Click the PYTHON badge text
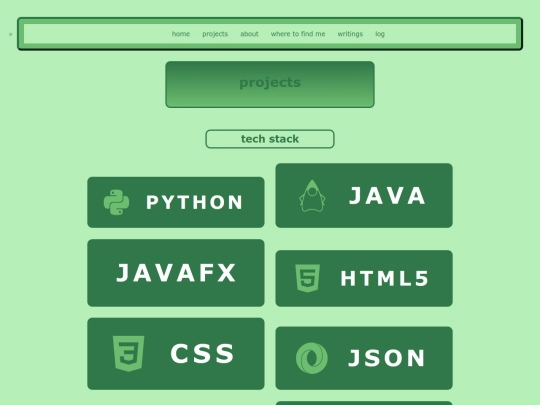Image resolution: width=540 pixels, height=405 pixels. 195,202
